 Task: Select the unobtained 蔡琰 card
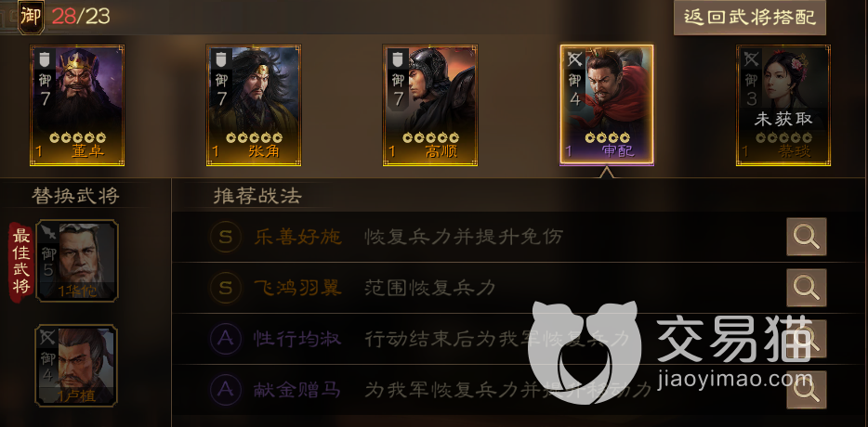click(x=783, y=105)
